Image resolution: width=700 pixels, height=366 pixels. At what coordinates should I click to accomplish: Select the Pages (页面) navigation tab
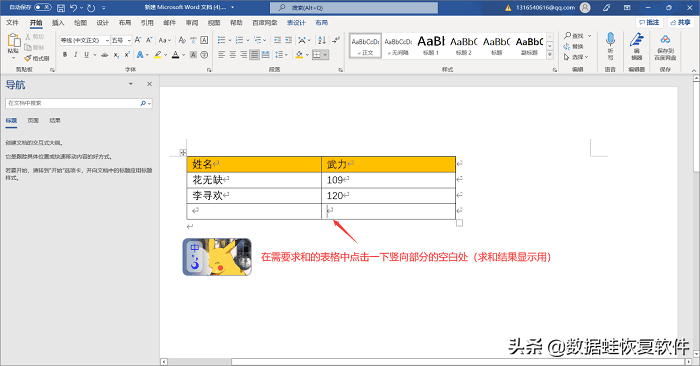33,121
